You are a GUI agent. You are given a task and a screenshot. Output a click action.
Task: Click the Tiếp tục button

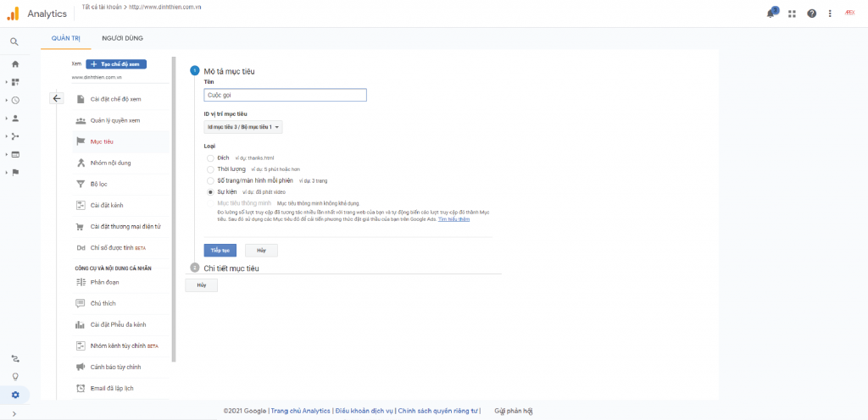point(220,251)
